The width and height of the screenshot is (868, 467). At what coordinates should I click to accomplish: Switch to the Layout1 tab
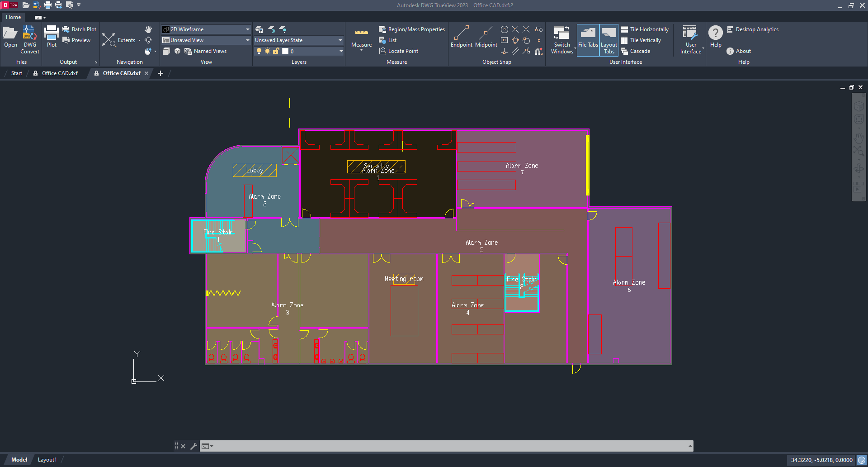click(47, 459)
